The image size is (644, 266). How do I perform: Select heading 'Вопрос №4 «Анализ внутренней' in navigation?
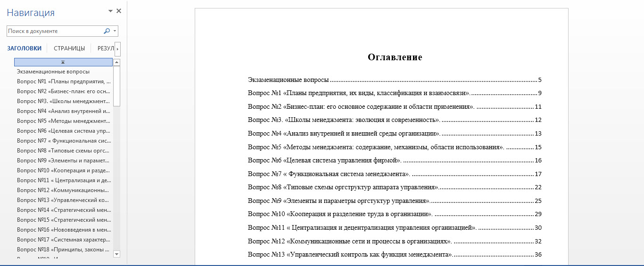point(64,111)
